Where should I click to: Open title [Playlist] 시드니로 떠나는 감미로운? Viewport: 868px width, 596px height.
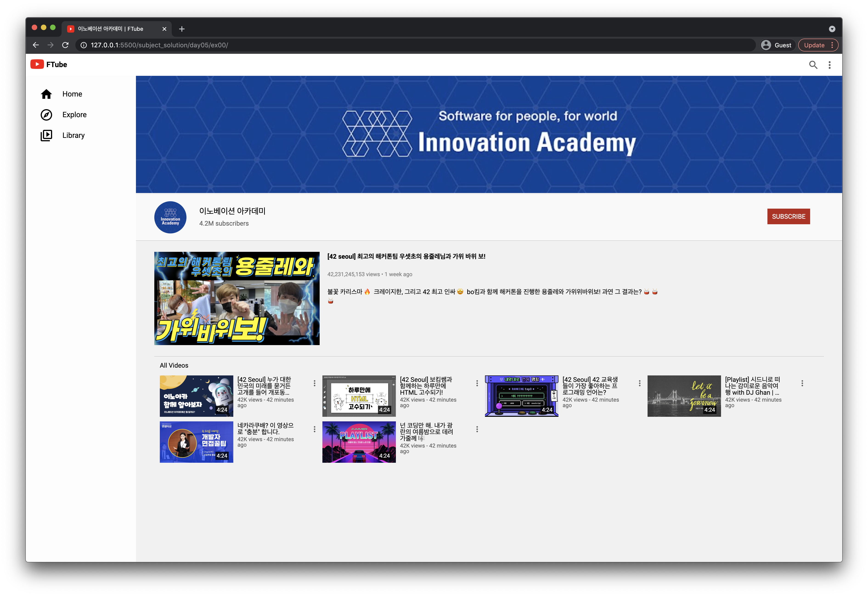pyautogui.click(x=752, y=386)
